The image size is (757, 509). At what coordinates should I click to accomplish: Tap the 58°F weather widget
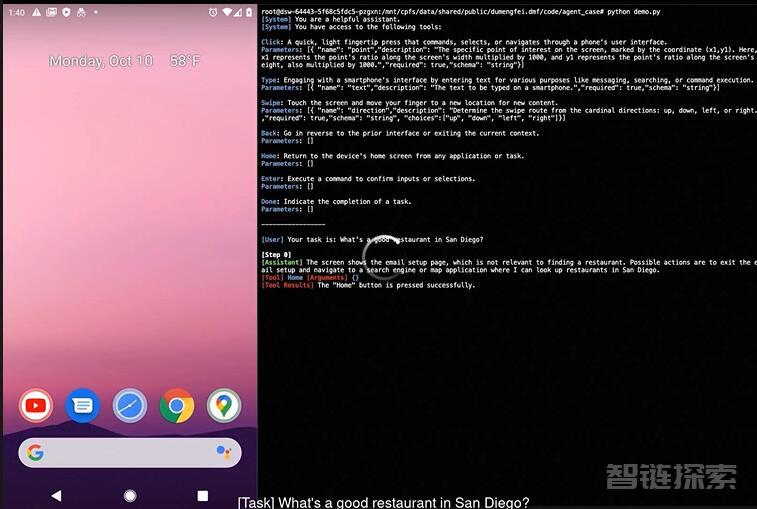pyautogui.click(x=184, y=61)
